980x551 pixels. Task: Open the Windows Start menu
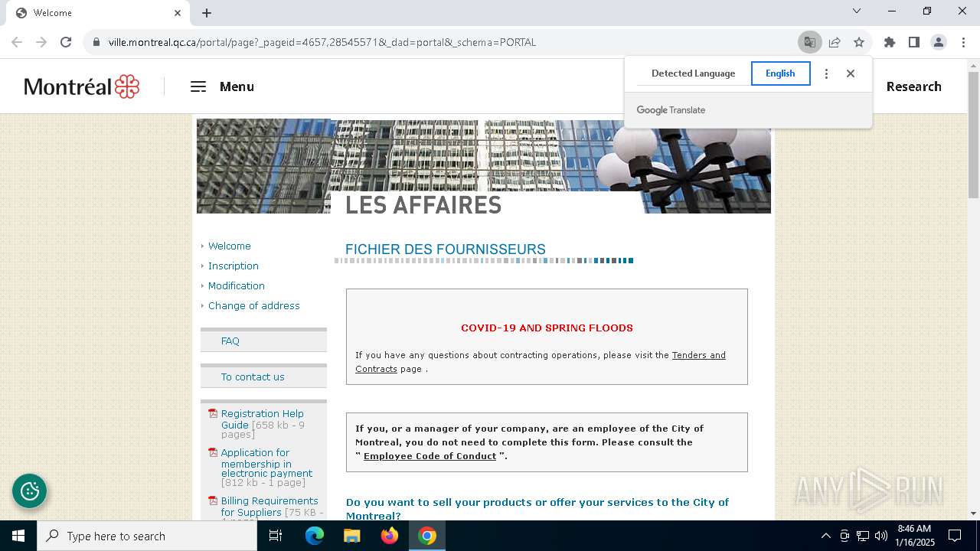click(18, 536)
